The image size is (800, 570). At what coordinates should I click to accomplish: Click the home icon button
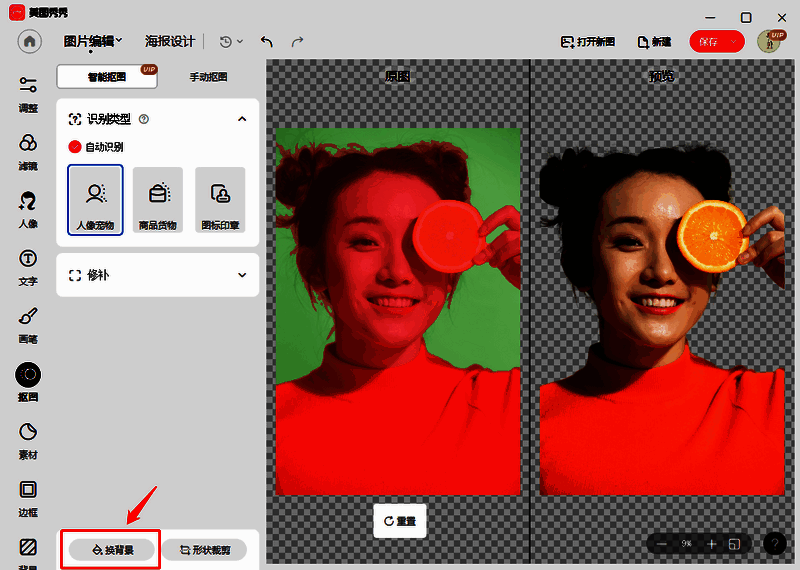(30, 42)
